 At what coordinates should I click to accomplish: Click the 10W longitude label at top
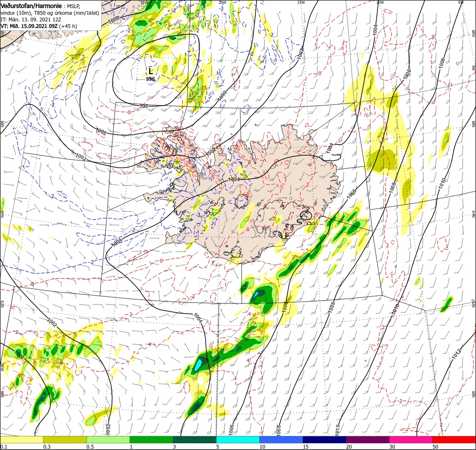pyautogui.click(x=380, y=2)
